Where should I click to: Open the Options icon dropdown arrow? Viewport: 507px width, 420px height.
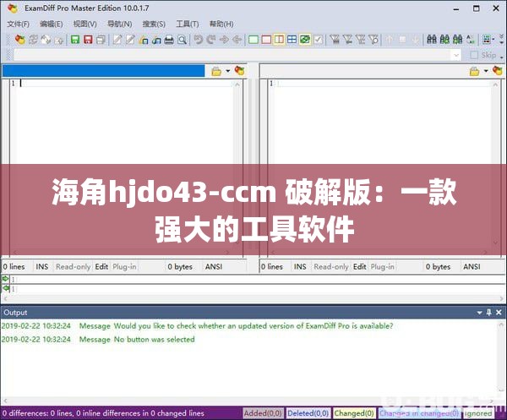(493, 40)
